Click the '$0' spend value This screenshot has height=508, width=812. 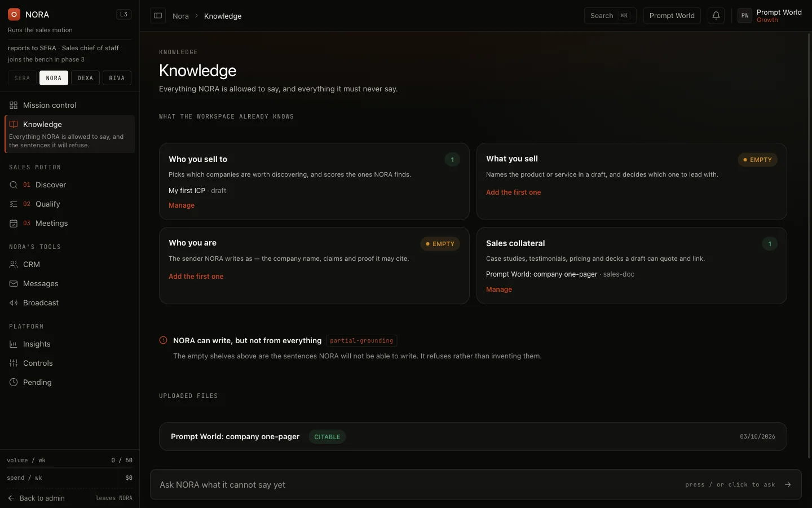coord(129,478)
